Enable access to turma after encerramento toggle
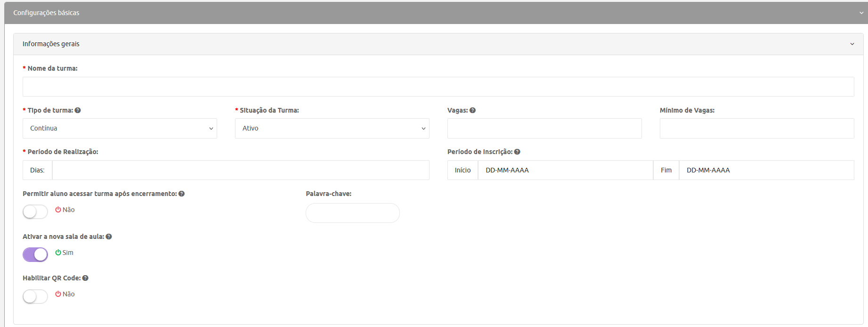Screen dimensions: 868x327 click(35, 212)
